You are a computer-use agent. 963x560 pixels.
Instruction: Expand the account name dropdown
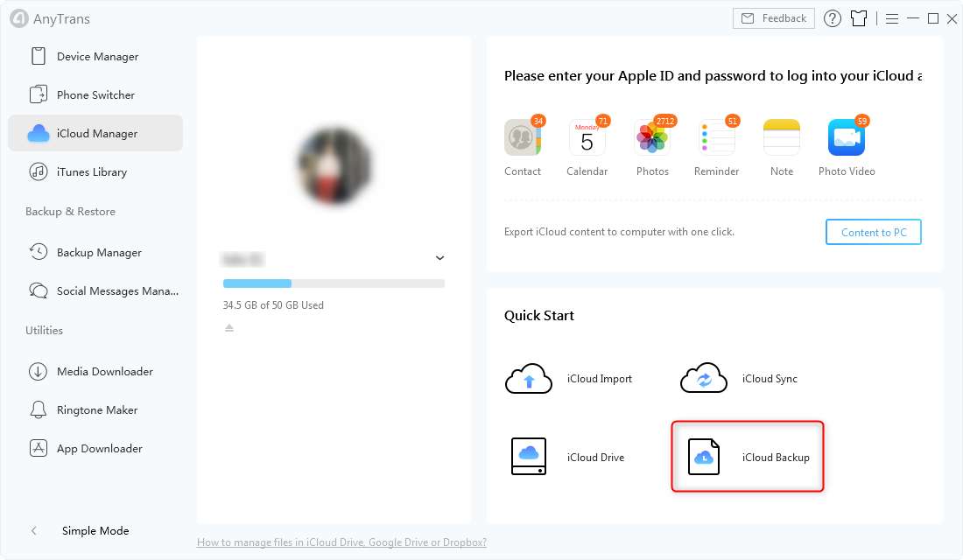439,258
